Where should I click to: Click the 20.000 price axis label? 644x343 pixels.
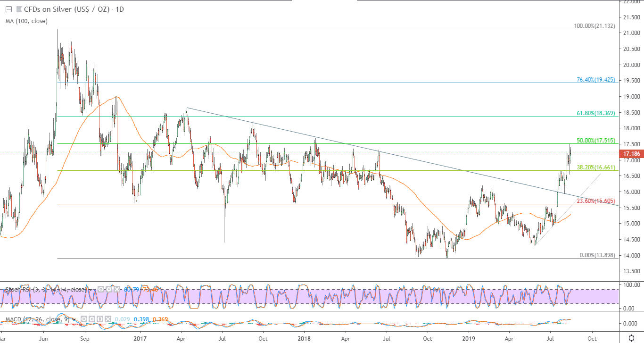pyautogui.click(x=631, y=65)
